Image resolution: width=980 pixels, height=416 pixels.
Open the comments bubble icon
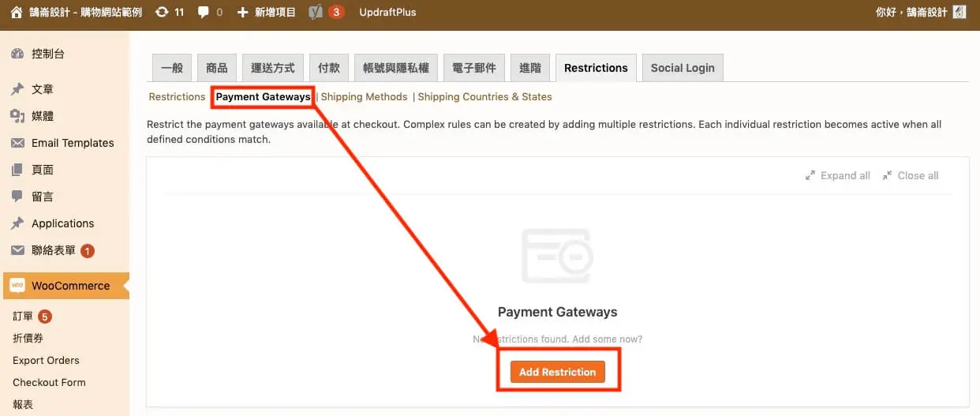click(x=204, y=12)
